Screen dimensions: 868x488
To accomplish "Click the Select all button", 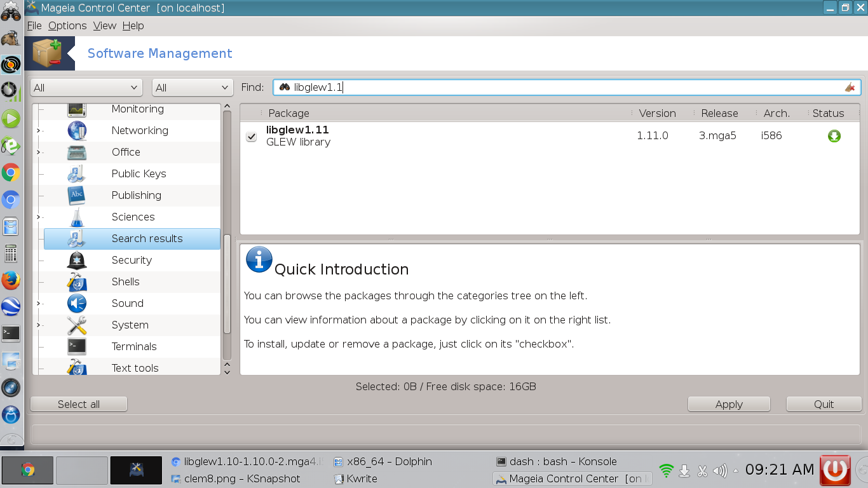I will tap(79, 404).
